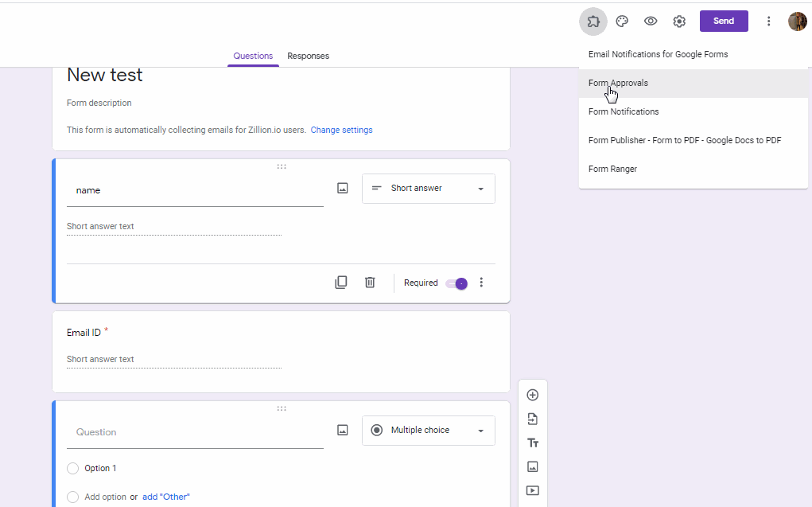Grab the drag handle above multiple choice question
This screenshot has height=507, width=812.
(282, 408)
